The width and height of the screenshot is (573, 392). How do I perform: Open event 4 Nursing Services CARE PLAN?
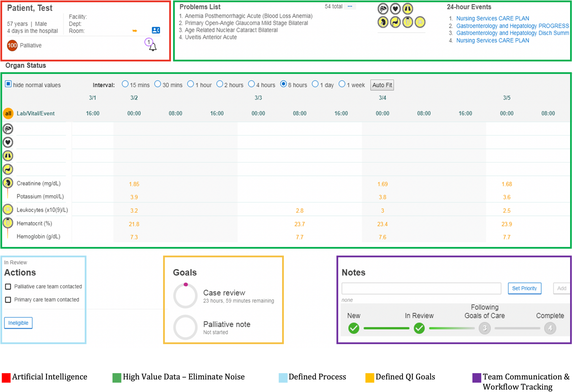click(x=492, y=40)
